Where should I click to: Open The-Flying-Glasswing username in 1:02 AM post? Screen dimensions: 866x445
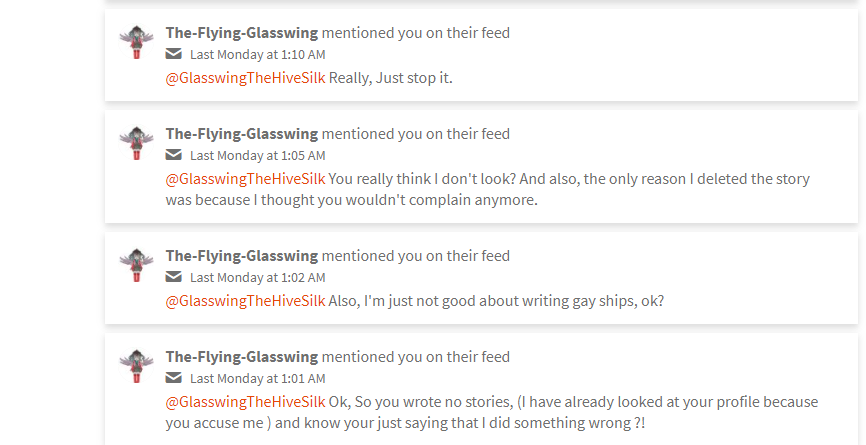[241, 256]
